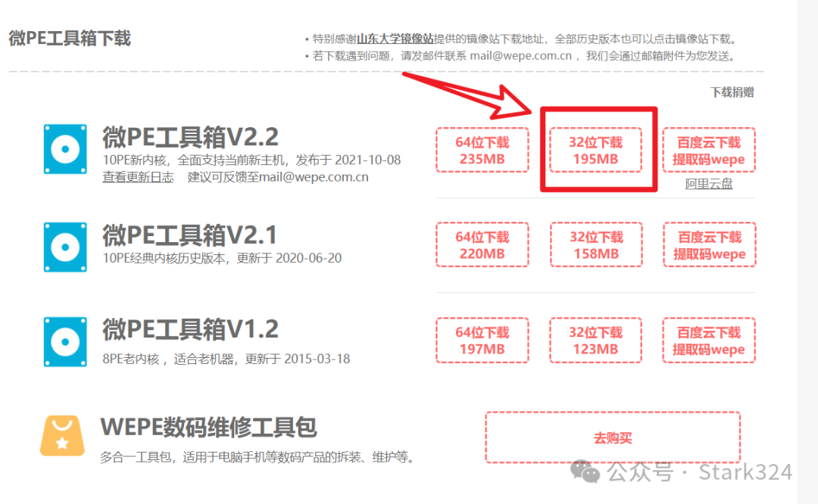Download V2.1 64位 220MB version
This screenshot has width=818, height=504.
[x=482, y=245]
